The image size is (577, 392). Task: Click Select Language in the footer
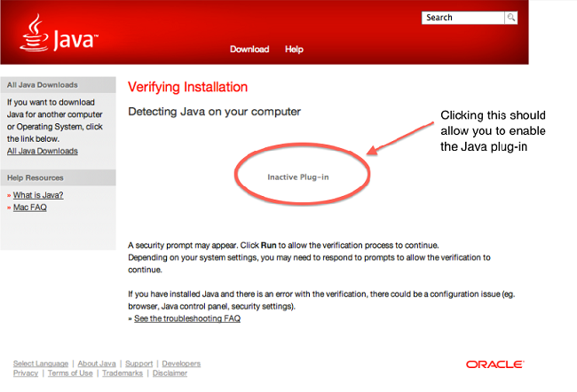[41, 364]
